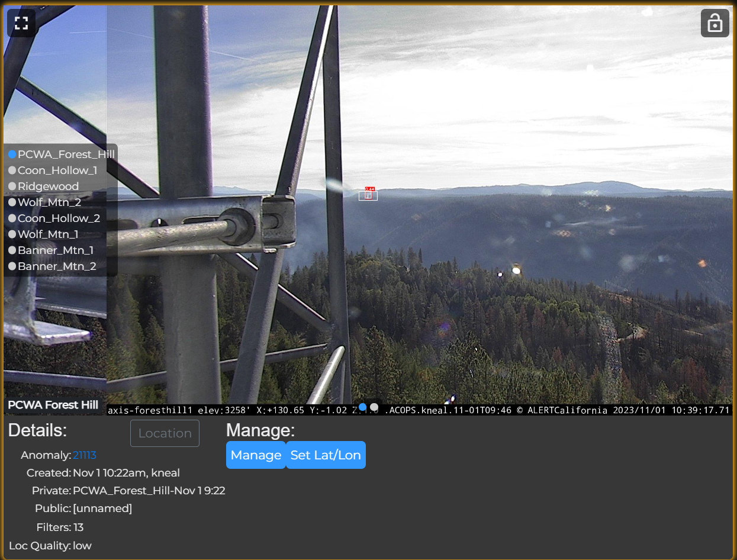This screenshot has width=737, height=560.
Task: Open anomaly link 21113
Action: 84,455
